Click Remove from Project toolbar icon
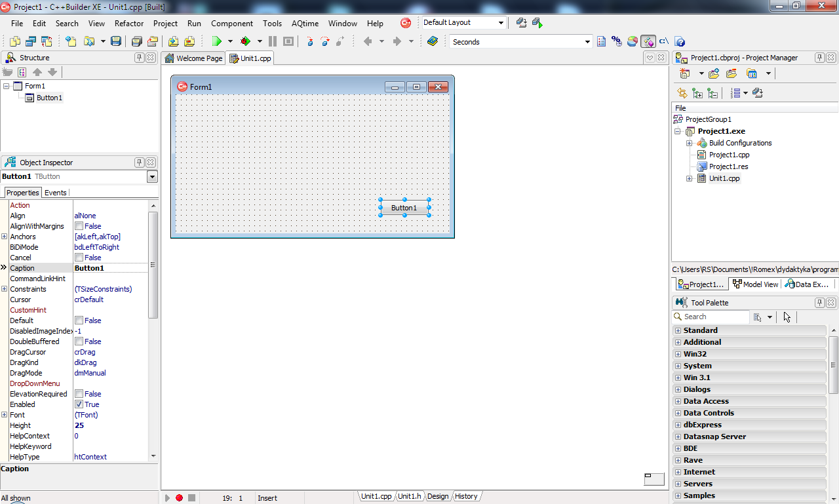 (189, 41)
